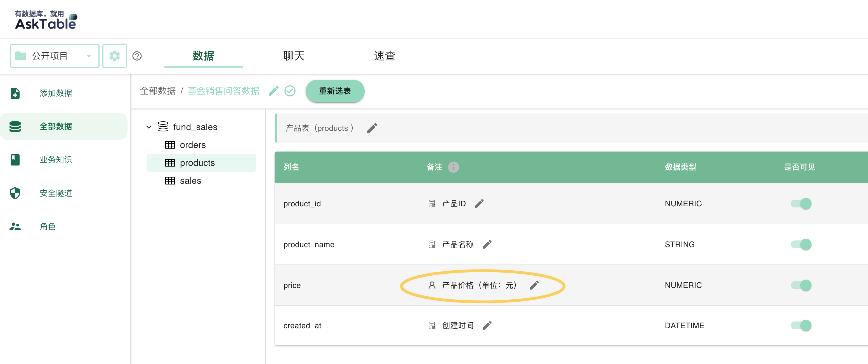868x364 pixels.
Task: Toggle visibility of product_id column
Action: point(801,203)
